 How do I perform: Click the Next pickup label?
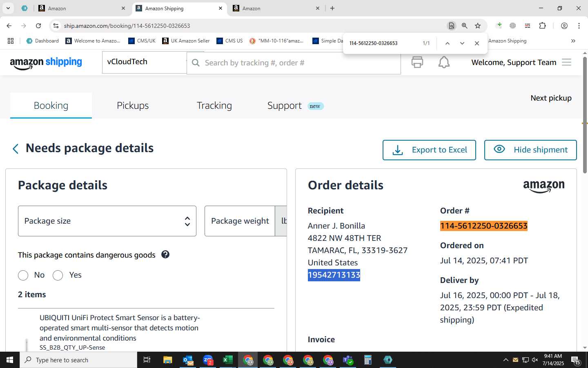[551, 98]
